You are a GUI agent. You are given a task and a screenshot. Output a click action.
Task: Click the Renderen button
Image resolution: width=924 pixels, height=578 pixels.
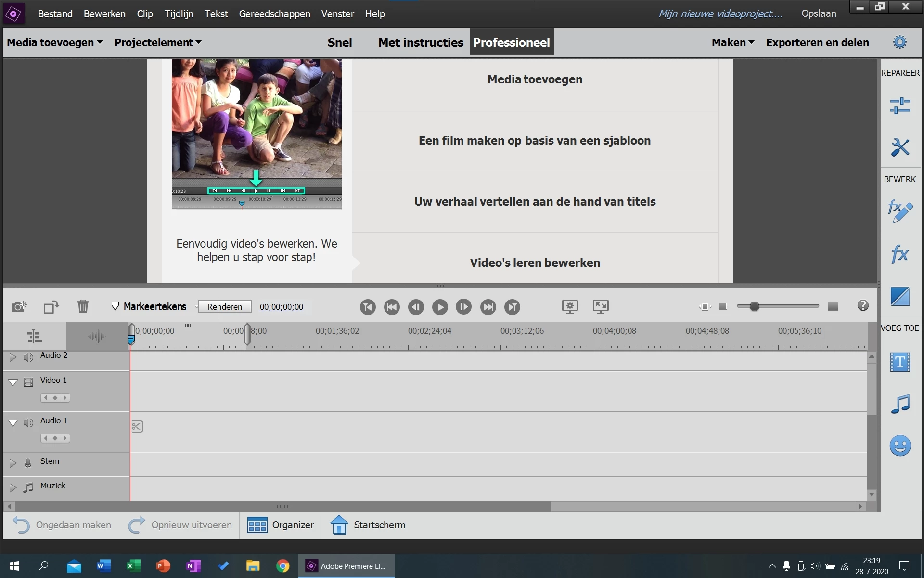224,307
